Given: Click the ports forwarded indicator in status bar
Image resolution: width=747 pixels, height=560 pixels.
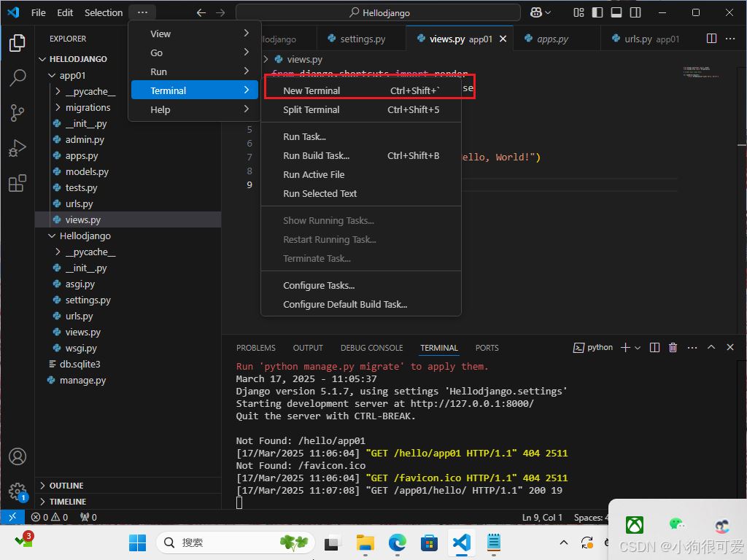Looking at the screenshot, I should click(88, 517).
